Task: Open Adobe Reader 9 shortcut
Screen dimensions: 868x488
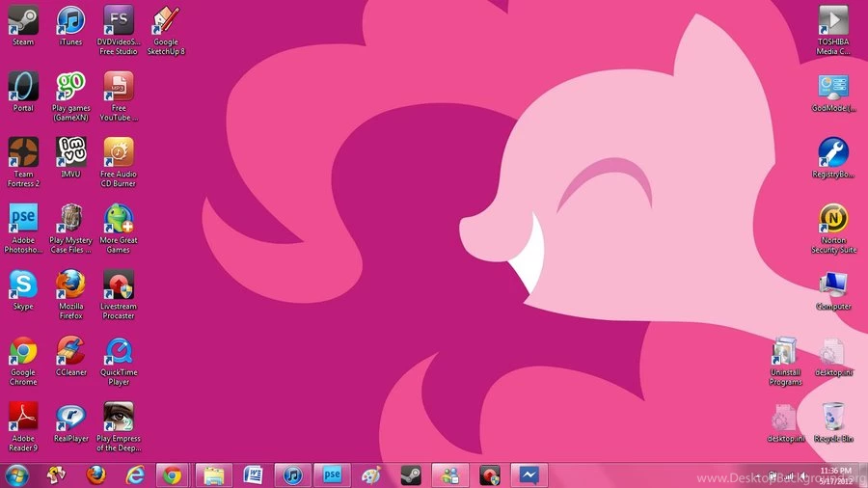Action: (x=23, y=418)
